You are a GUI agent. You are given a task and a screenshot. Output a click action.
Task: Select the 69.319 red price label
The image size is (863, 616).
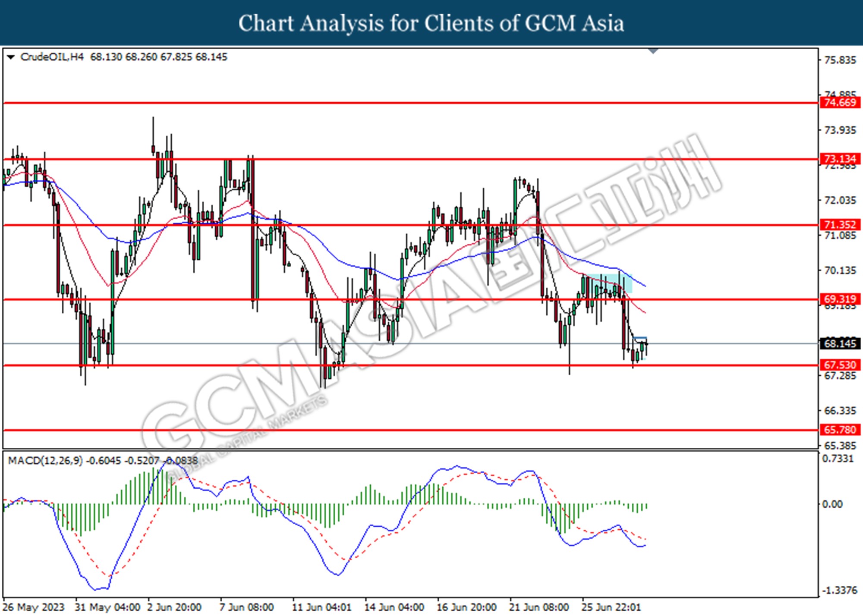(x=840, y=299)
